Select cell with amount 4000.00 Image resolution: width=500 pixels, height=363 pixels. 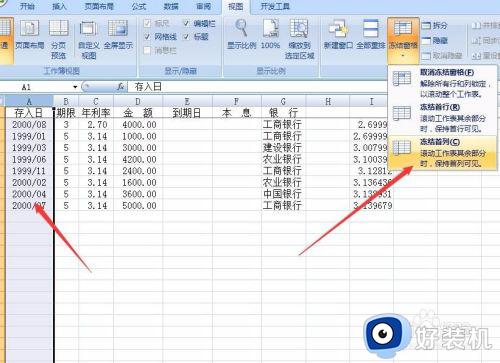[x=138, y=124]
